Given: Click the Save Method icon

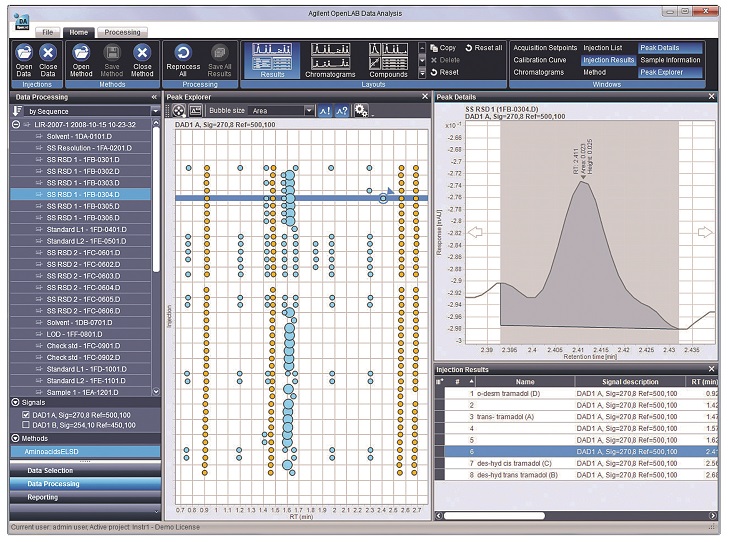Looking at the screenshot, I should coord(112,53).
